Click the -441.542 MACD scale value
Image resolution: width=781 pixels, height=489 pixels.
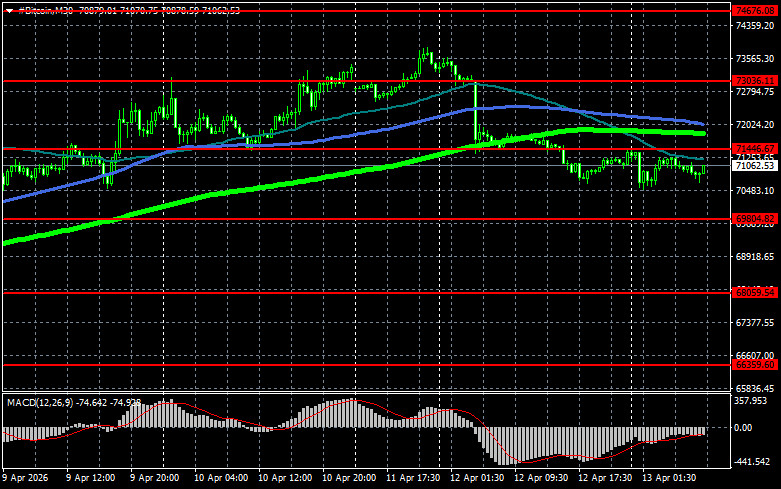coord(752,462)
